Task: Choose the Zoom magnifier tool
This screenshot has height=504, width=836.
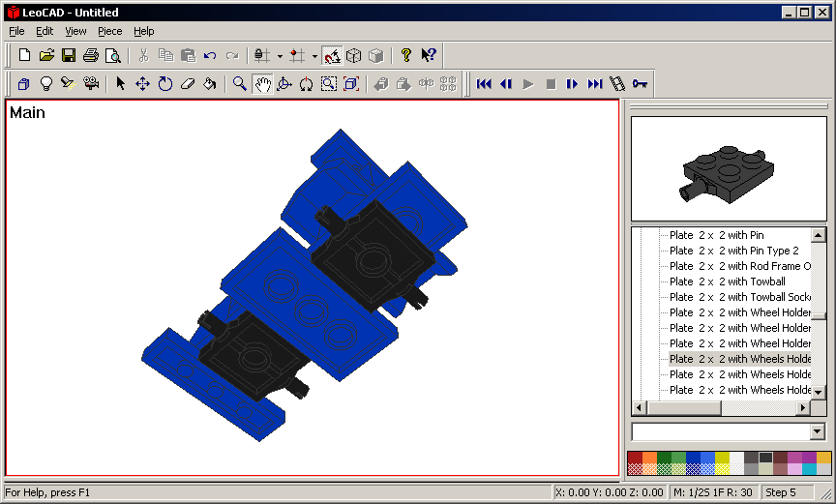Action: click(240, 84)
